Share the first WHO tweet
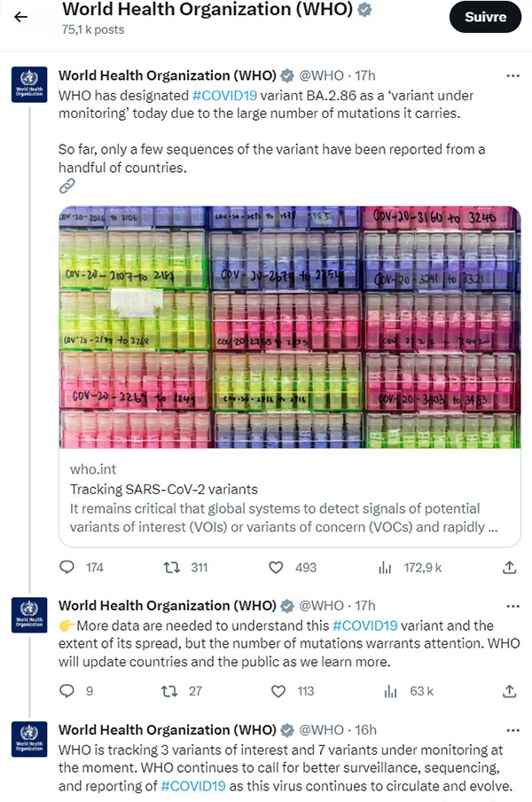 509,567
